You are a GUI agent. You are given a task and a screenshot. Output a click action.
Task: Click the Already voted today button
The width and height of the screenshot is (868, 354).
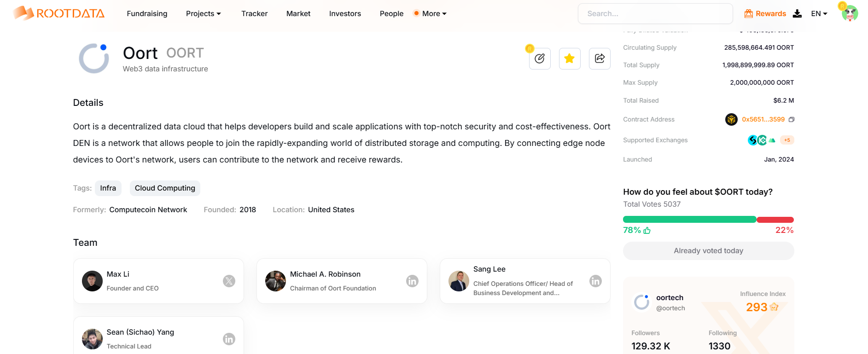[708, 250]
